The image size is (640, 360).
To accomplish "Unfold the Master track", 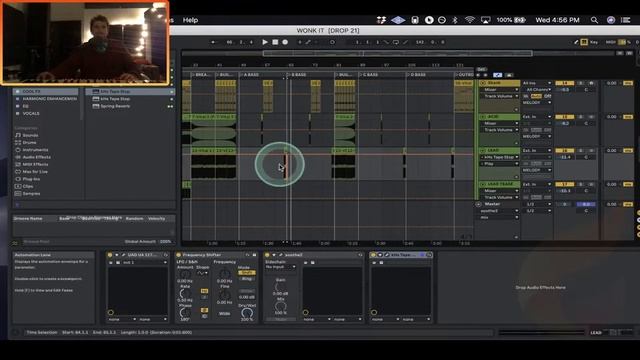I will (x=478, y=204).
